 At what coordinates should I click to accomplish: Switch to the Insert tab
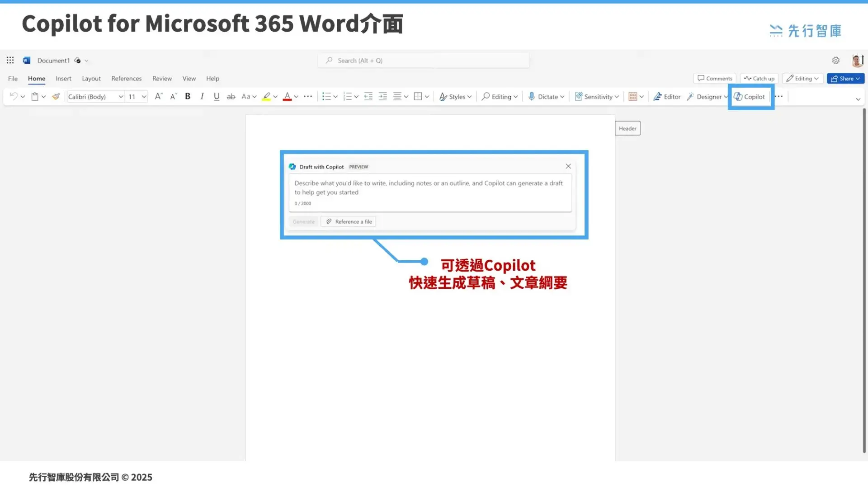point(63,78)
